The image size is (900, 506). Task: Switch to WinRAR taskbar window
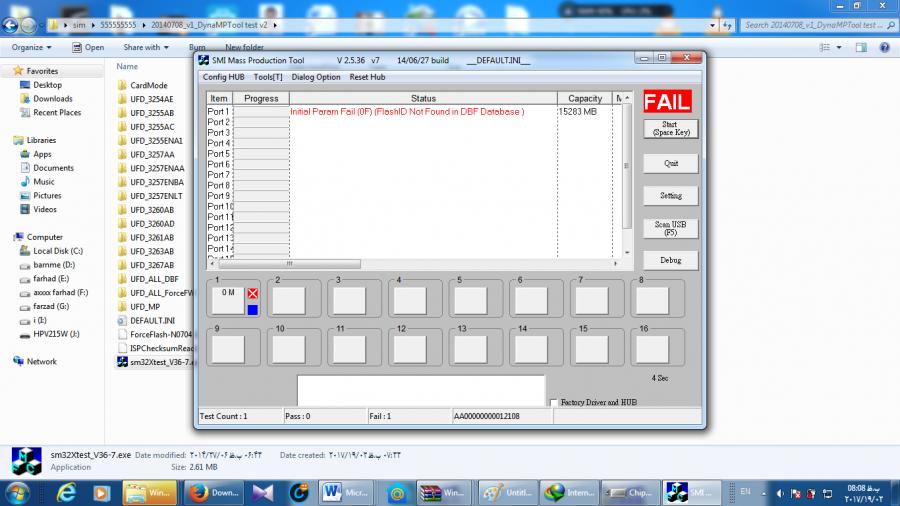click(444, 492)
